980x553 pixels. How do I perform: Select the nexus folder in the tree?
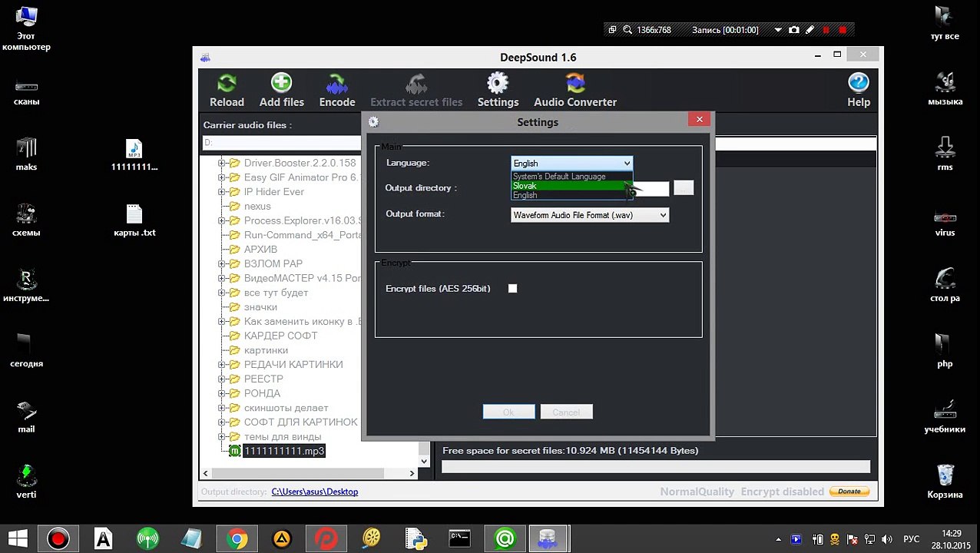coord(257,206)
